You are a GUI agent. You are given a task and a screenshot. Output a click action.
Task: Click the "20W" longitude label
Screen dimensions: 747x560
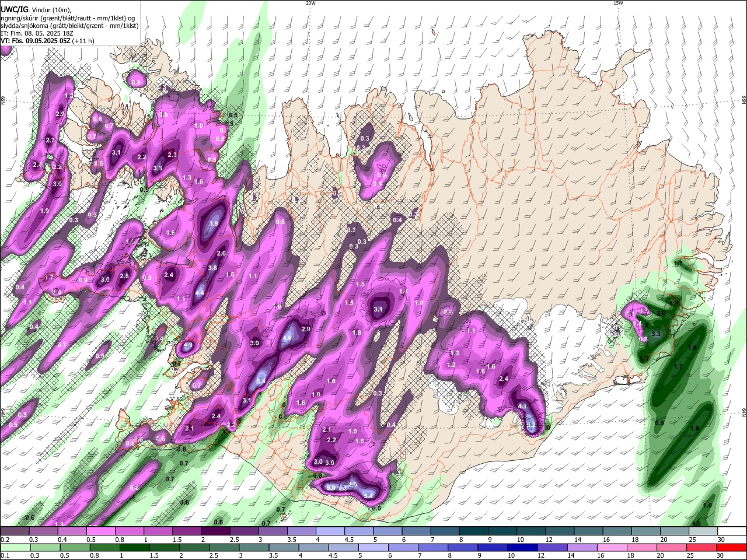point(310,3)
